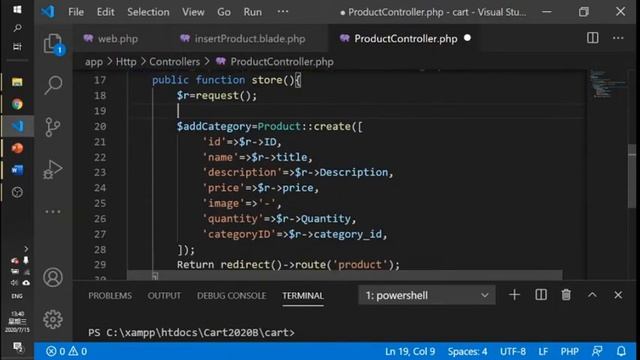Place cursor on 'Return redirect()' line
The image size is (640, 360).
(288, 264)
